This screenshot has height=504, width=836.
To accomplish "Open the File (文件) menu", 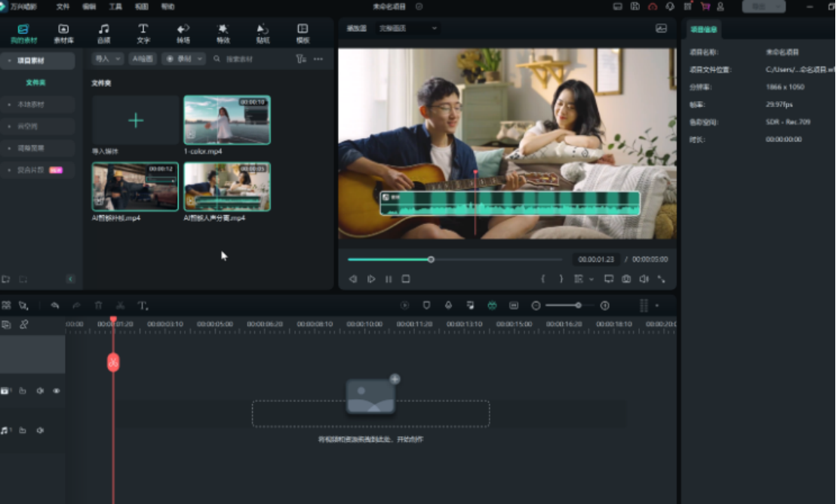I will [63, 7].
